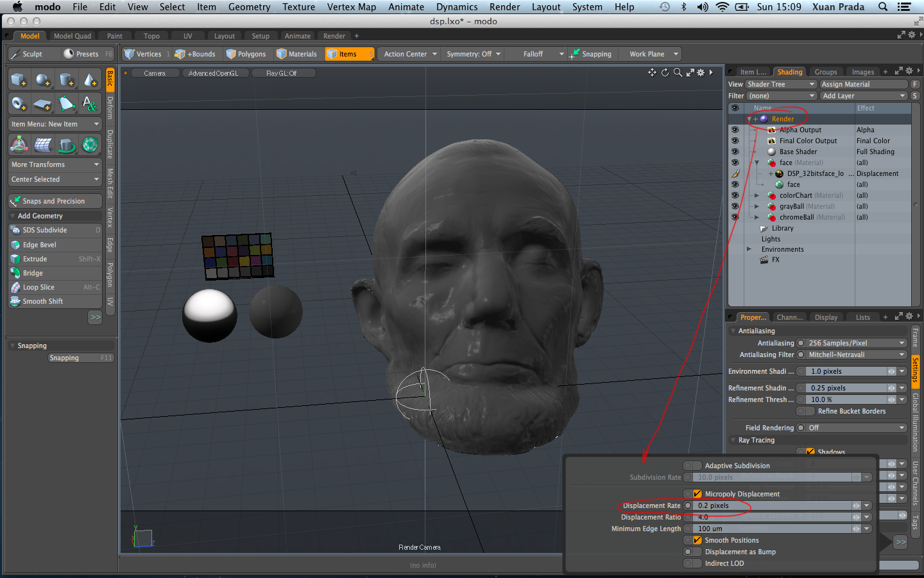Click the cylinder primitive tool

click(66, 80)
